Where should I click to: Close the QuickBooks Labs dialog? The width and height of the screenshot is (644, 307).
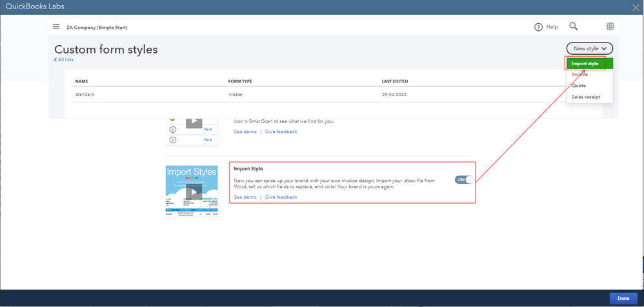635,7
